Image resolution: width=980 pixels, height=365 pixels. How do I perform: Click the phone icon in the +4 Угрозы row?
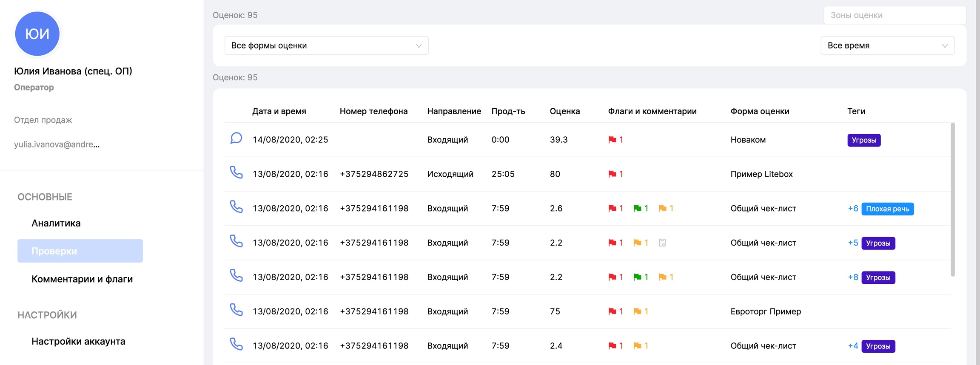point(236,344)
